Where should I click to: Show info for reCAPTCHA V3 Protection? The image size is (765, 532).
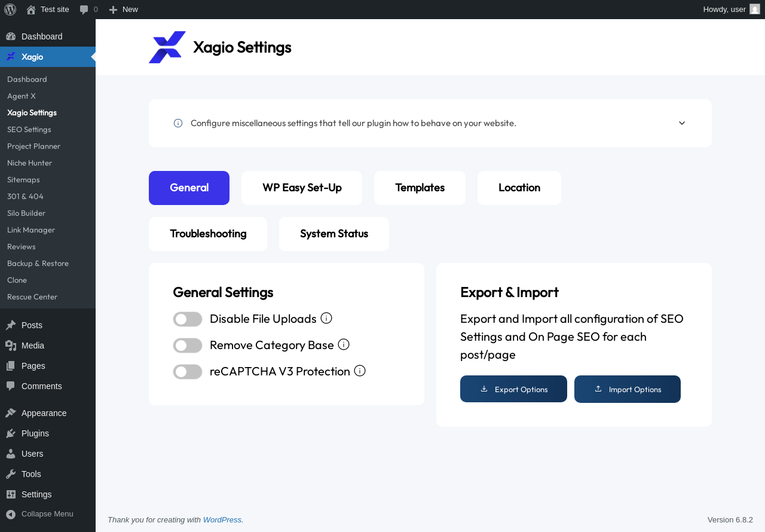tap(360, 371)
